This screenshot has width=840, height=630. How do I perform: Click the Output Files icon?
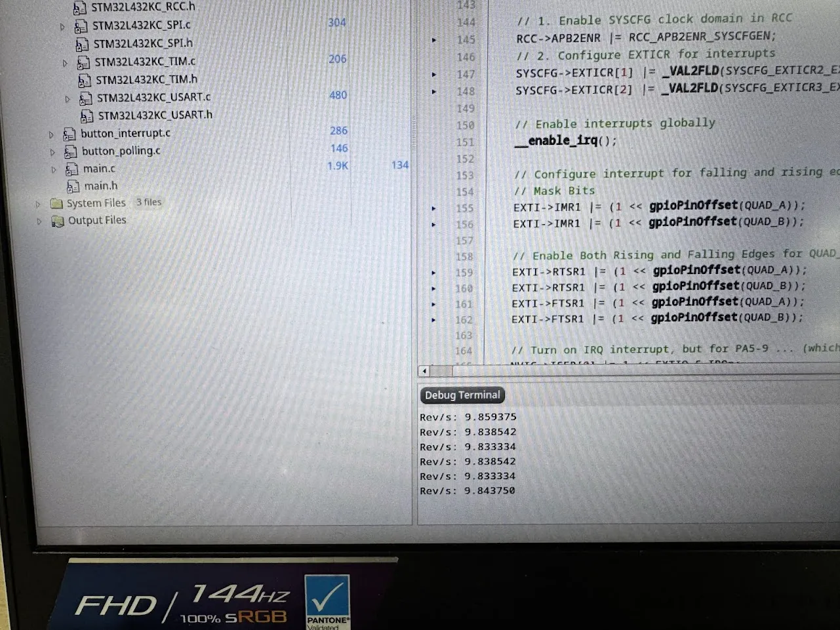tap(56, 220)
